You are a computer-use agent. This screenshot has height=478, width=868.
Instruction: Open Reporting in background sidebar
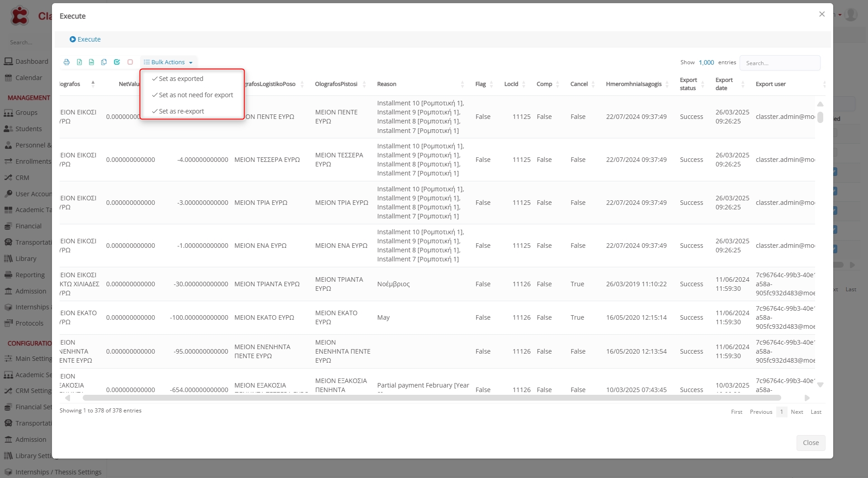coord(24,275)
